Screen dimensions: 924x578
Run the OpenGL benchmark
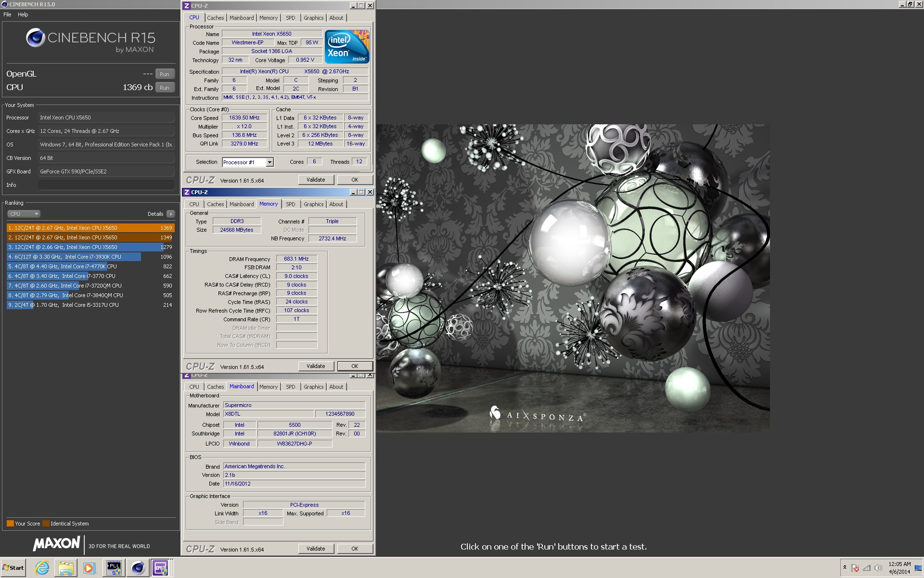coord(165,74)
